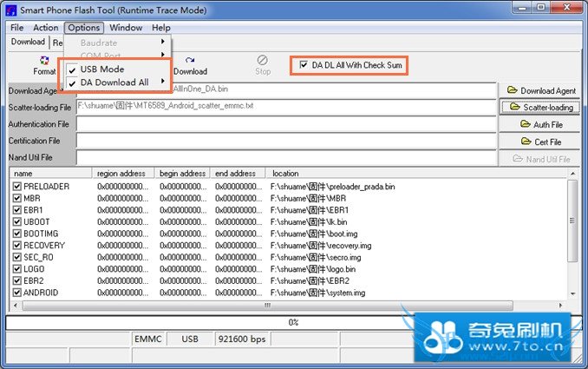Click the Smart Phone Flash Tool title icon
588x369 pixels.
[x=11, y=10]
